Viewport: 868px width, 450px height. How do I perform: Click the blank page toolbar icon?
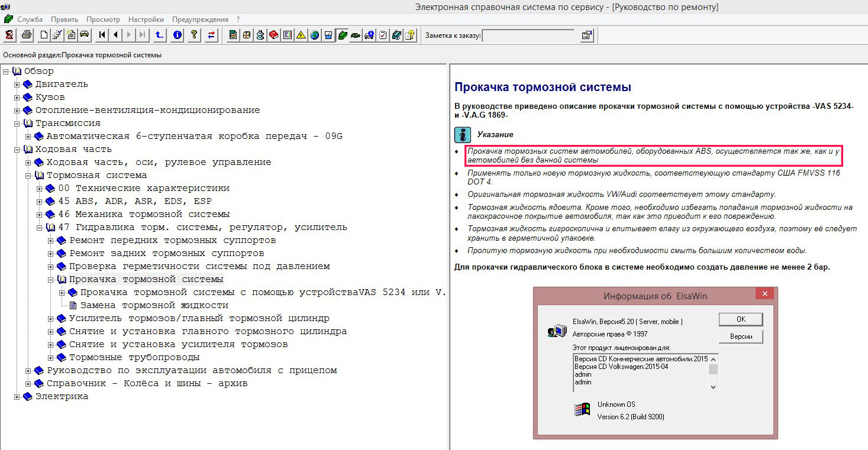click(44, 35)
